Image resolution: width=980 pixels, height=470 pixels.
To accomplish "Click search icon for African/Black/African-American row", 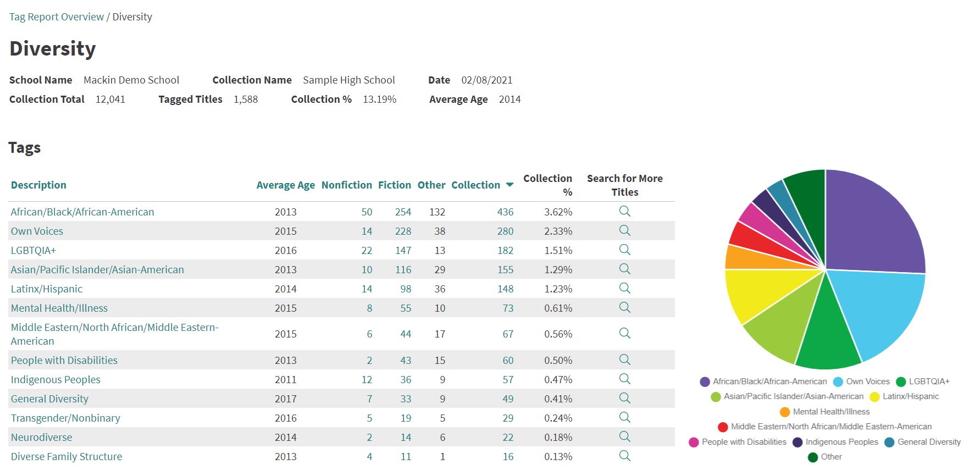I will tap(624, 211).
